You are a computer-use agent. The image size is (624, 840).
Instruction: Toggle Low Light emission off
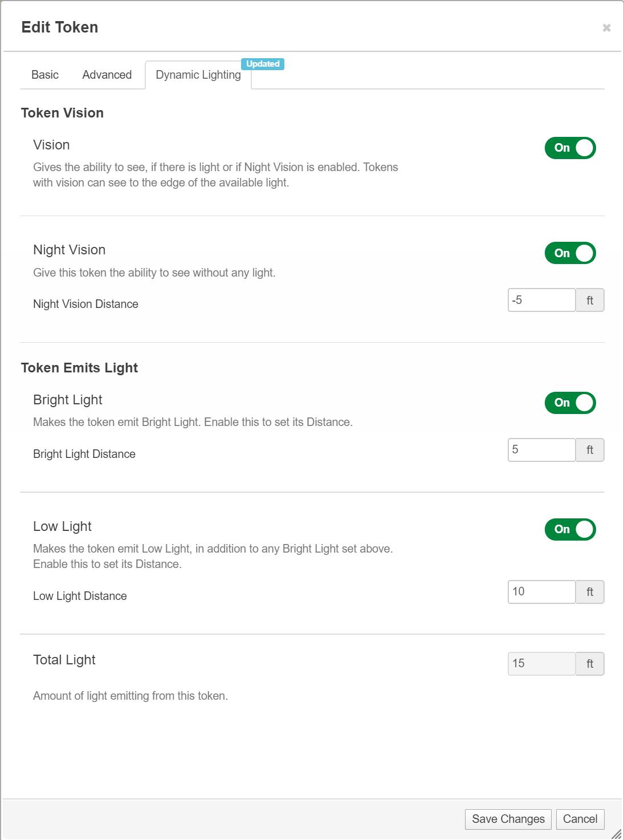coord(570,530)
